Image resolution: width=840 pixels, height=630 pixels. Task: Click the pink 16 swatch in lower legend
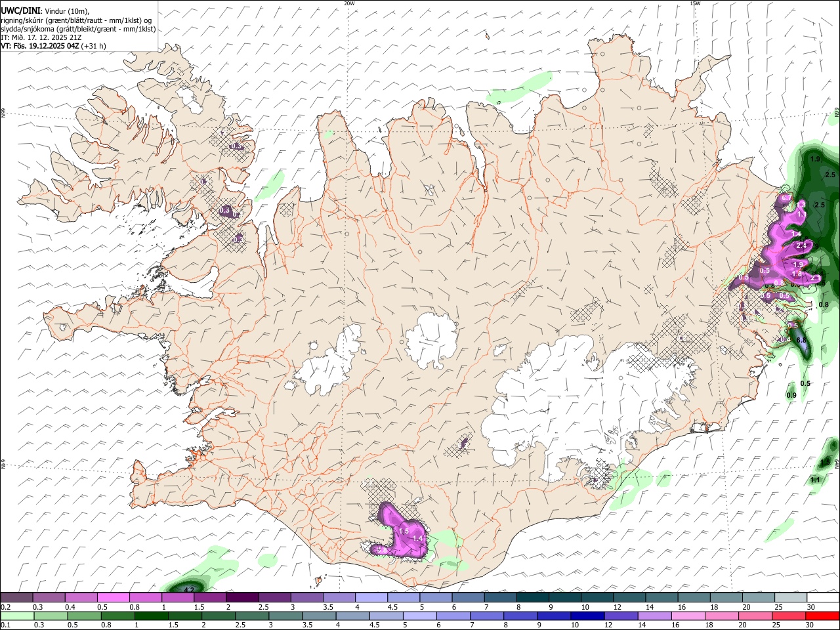tap(688, 616)
